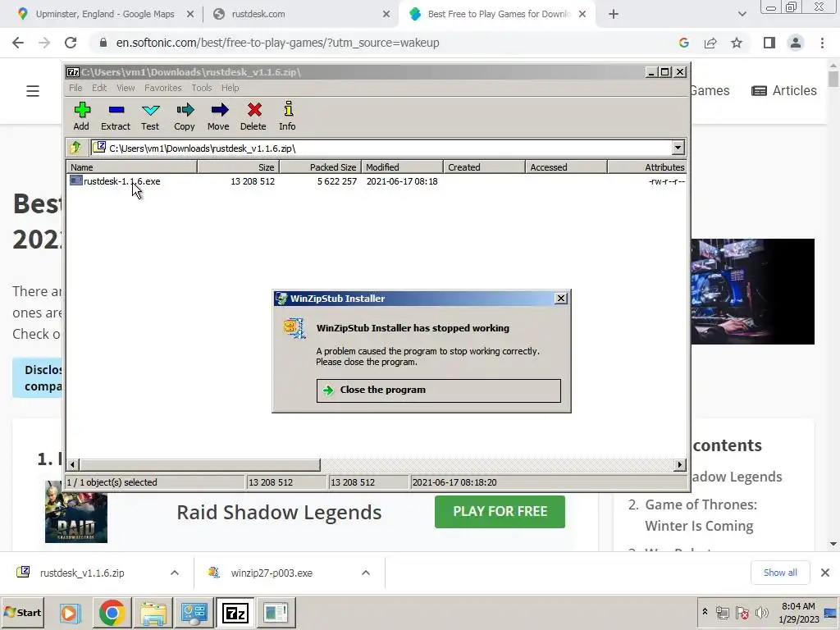Image resolution: width=840 pixels, height=630 pixels.
Task: Click the PLAY FOR FREE button
Action: coord(500,512)
